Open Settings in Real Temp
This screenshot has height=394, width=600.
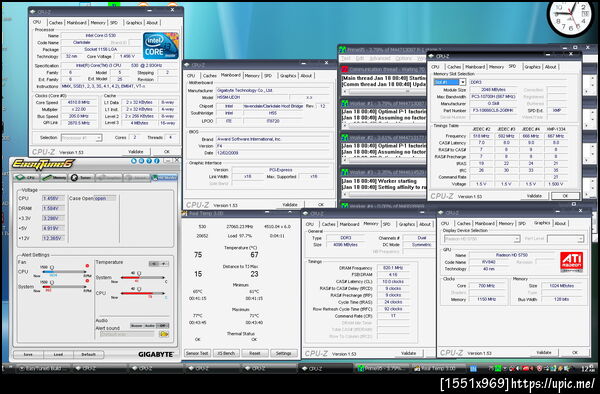click(284, 353)
